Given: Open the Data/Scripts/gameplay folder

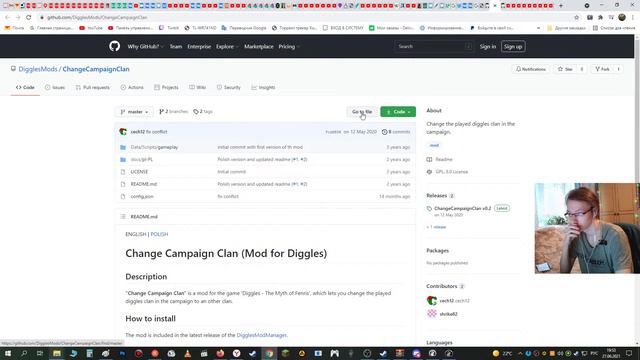Looking at the screenshot, I should pos(154,147).
